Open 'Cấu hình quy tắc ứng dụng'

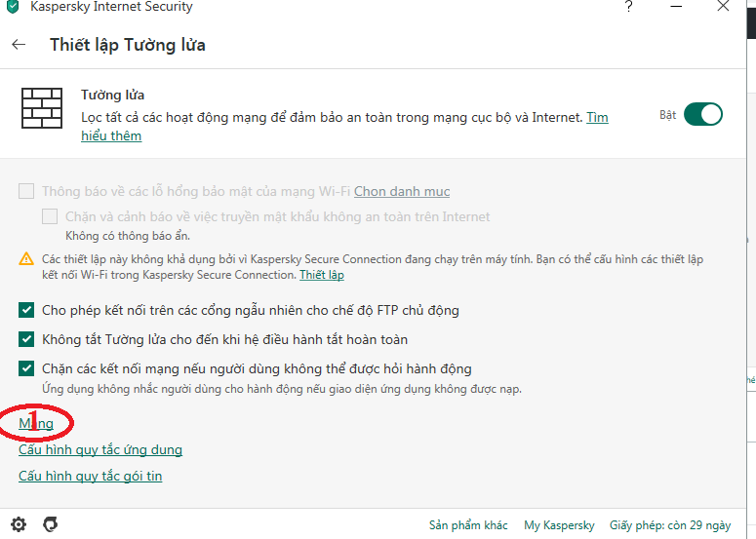100,449
